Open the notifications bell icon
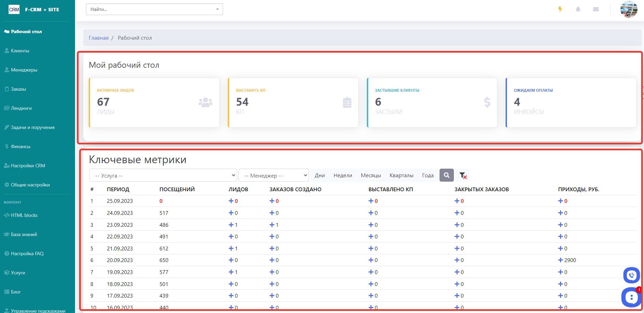The width and height of the screenshot is (644, 313). click(578, 9)
